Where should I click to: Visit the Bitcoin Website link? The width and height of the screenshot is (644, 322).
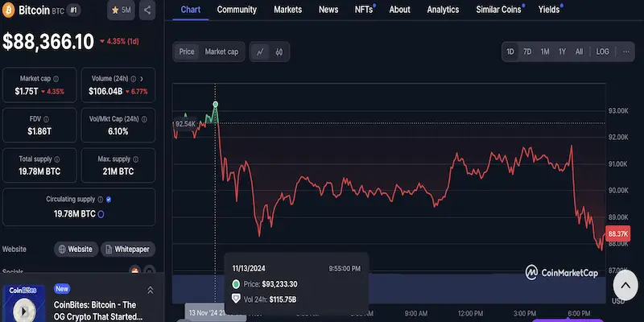pos(76,250)
